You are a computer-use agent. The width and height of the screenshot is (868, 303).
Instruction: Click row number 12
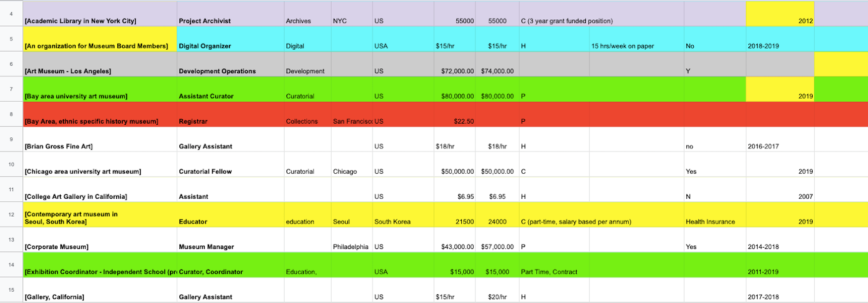pos(11,215)
